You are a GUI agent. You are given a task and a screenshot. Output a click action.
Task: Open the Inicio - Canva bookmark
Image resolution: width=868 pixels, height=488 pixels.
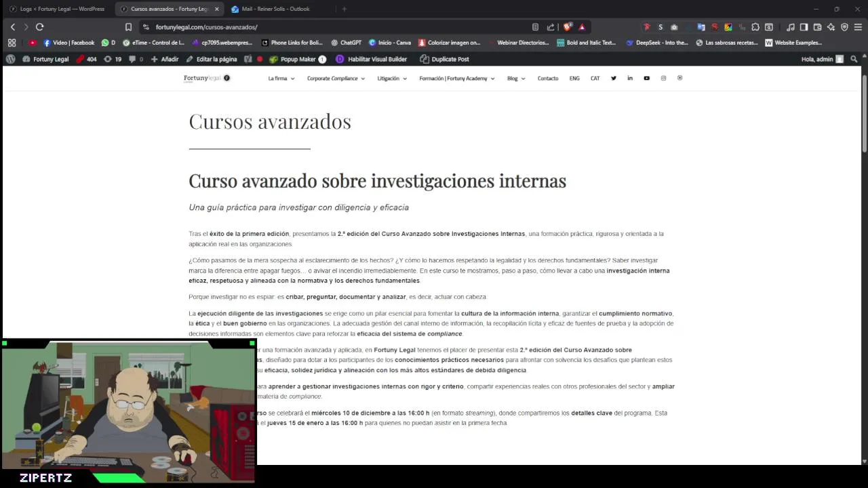[x=390, y=43]
